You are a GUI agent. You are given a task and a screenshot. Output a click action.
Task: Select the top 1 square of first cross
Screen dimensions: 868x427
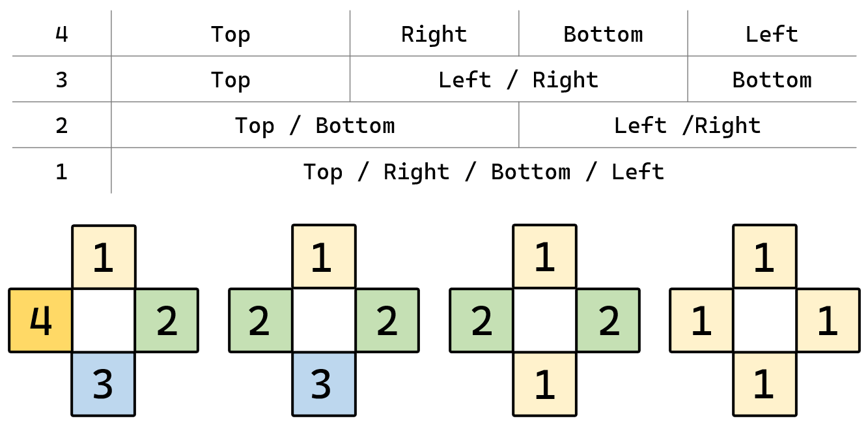(104, 258)
